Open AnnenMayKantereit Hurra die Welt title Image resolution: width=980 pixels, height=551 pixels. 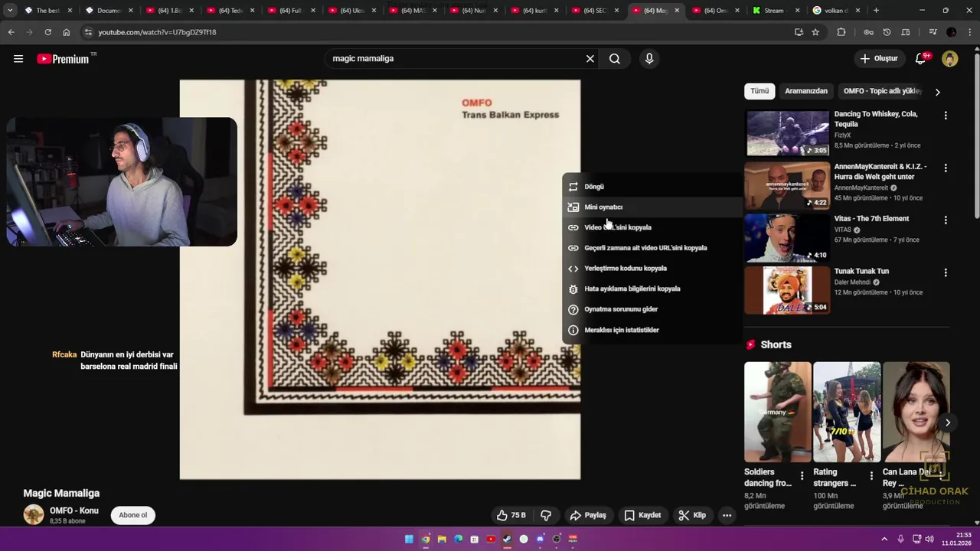click(x=880, y=171)
